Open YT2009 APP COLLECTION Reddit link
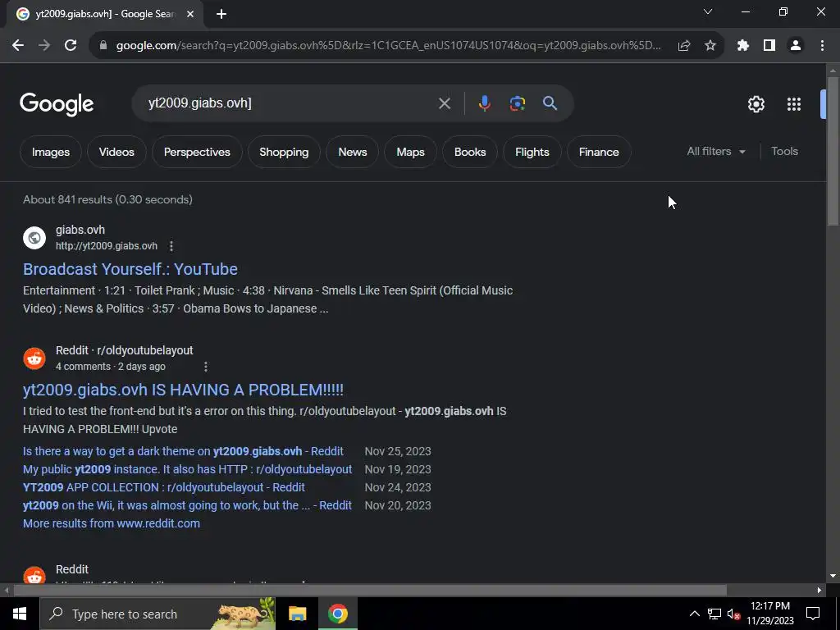 (164, 487)
